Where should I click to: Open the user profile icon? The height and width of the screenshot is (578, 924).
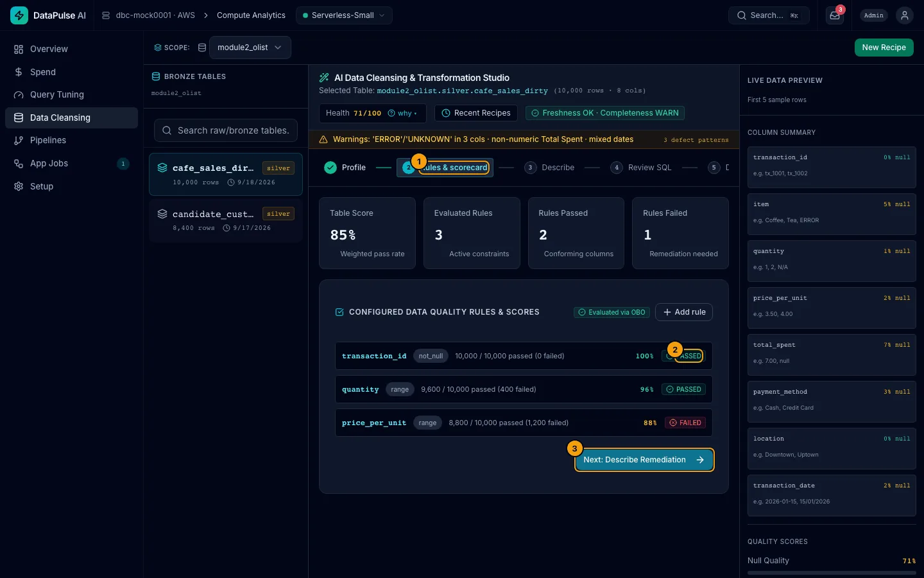coord(905,15)
